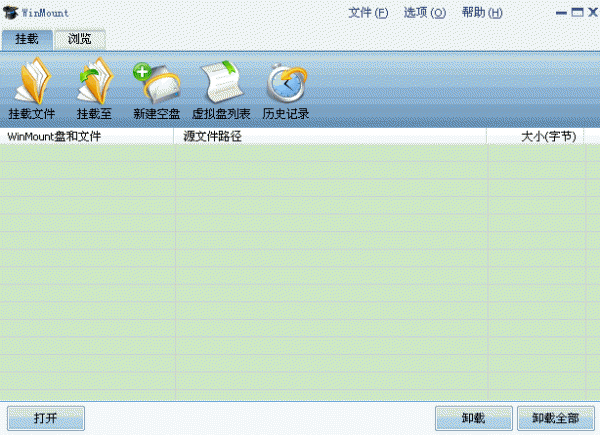Open the 帮助(H) menu
Screen dimensions: 600x435
482,13
